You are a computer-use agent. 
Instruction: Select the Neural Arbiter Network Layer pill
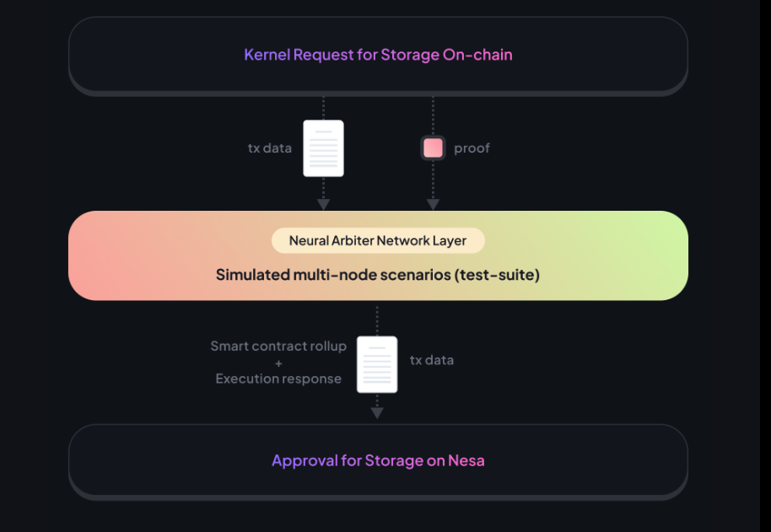378,240
